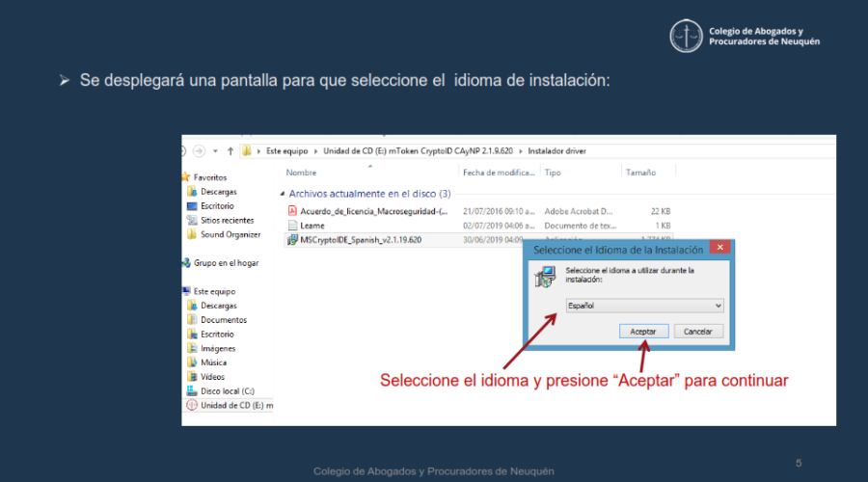Click the Vídeos folder icon
868x482 pixels.
click(192, 377)
